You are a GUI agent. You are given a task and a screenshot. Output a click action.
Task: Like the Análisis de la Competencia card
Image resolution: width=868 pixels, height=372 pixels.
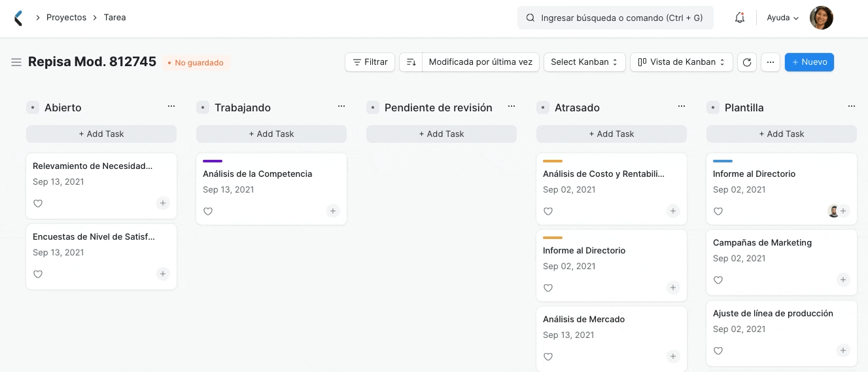208,212
